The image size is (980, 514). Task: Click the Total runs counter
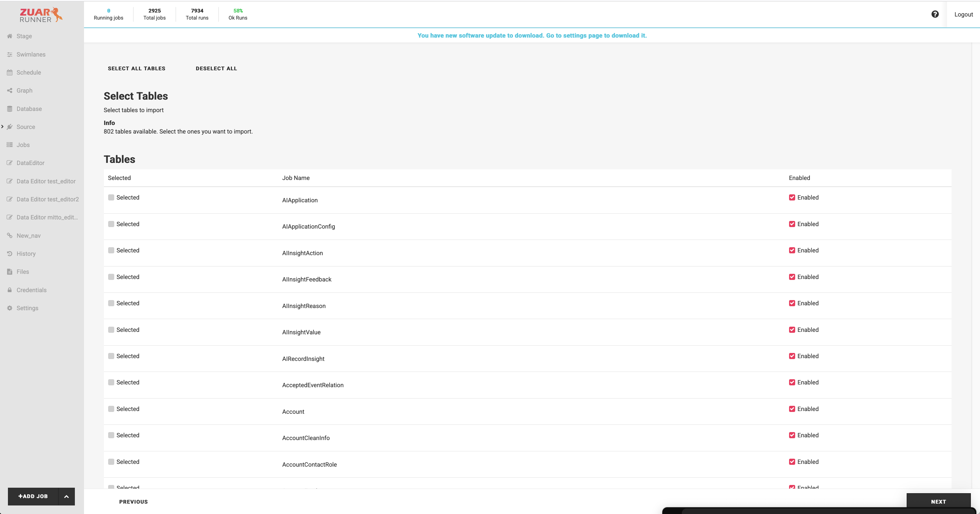197,14
